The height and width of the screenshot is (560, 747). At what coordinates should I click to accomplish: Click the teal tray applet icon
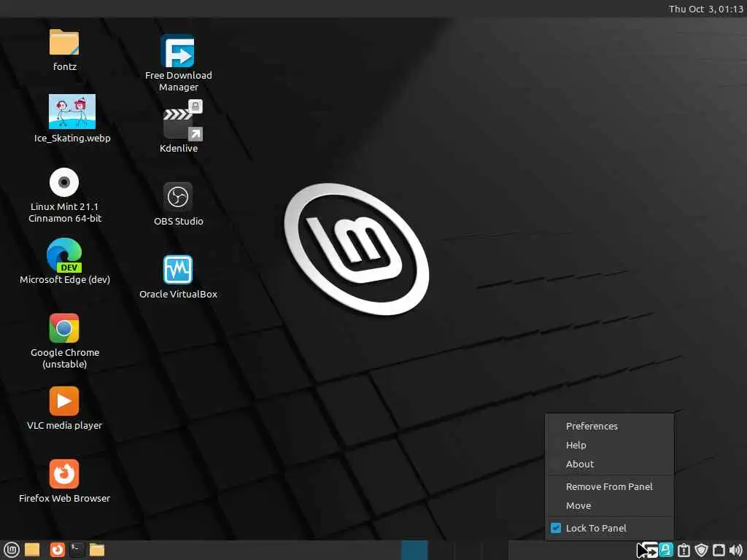[x=666, y=550]
